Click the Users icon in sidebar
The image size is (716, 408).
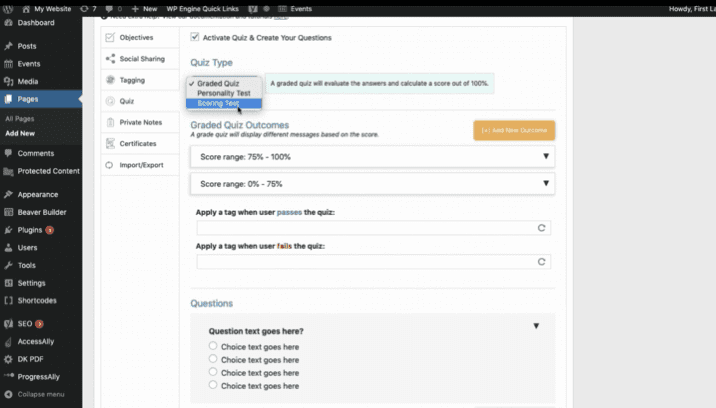click(8, 248)
